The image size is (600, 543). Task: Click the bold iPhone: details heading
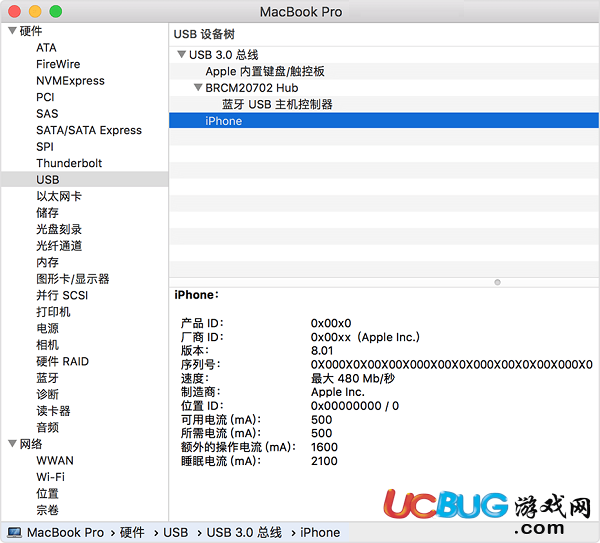click(196, 295)
